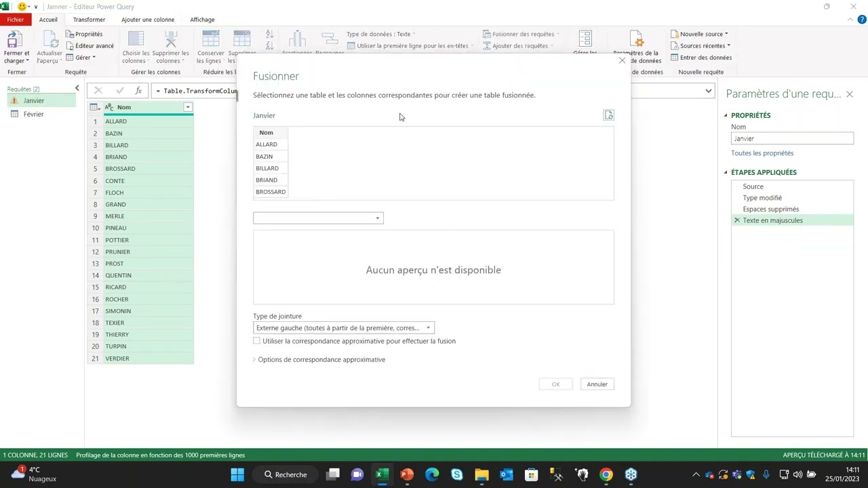Open Google Chrome from the taskbar
The height and width of the screenshot is (488, 868).
[606, 474]
